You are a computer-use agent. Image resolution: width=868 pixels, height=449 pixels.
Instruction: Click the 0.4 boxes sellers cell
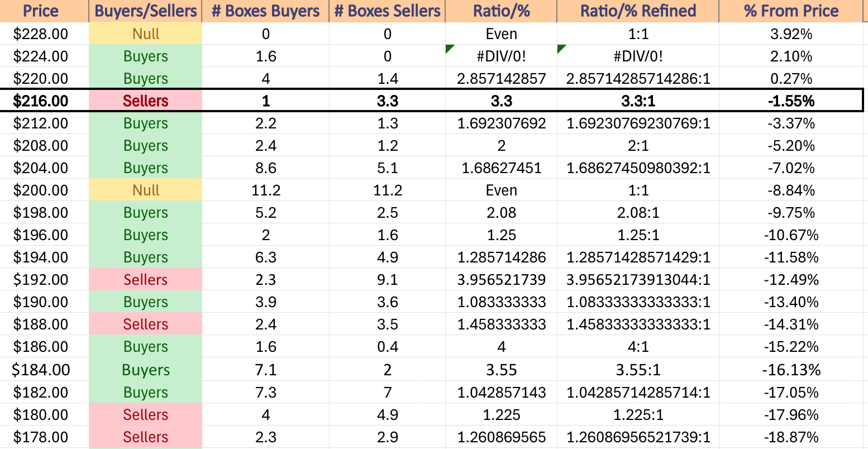[x=387, y=347]
